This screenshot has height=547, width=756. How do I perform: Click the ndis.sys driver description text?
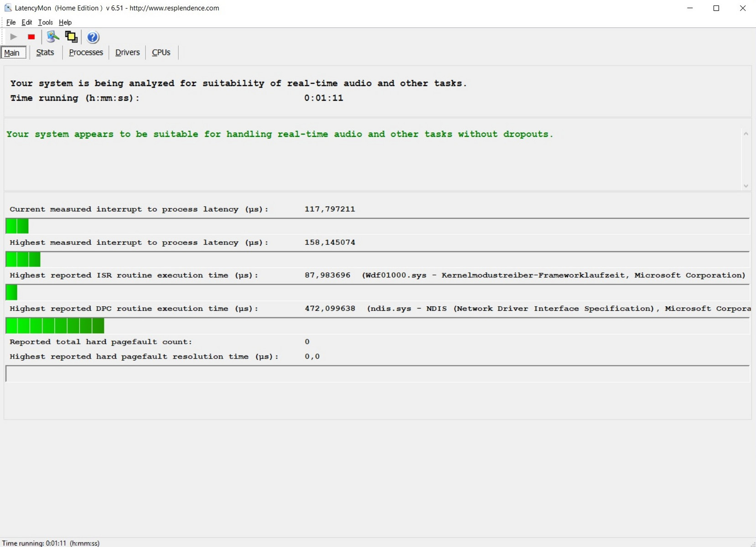coord(559,309)
